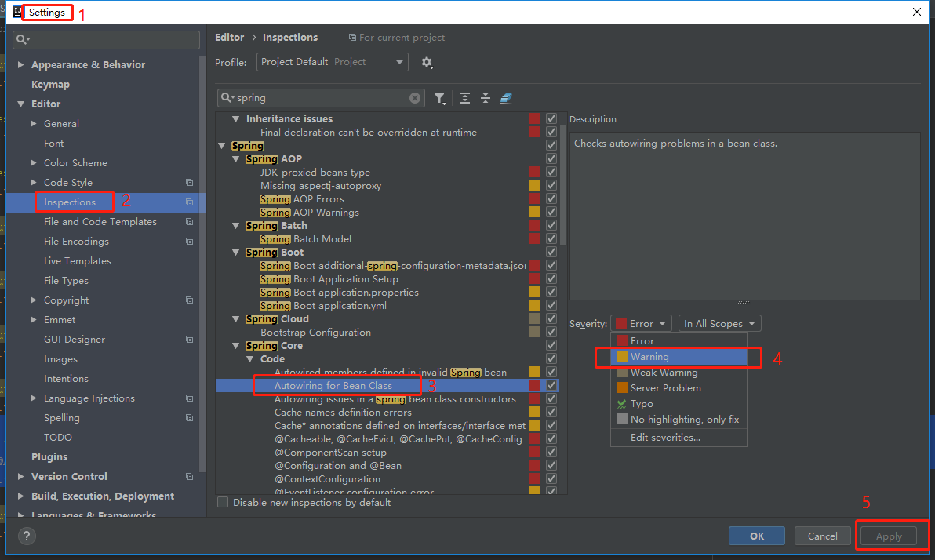
Task: Open the gear icon beside Profile dropdown
Action: [x=427, y=62]
